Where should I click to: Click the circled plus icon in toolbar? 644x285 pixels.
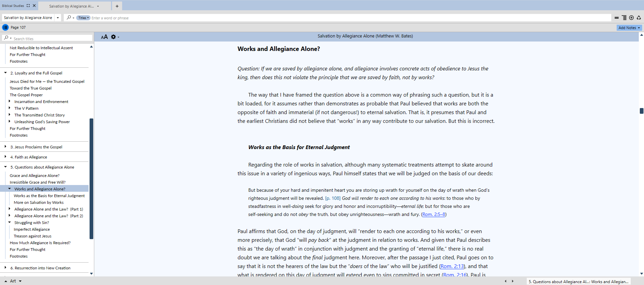coord(631,18)
